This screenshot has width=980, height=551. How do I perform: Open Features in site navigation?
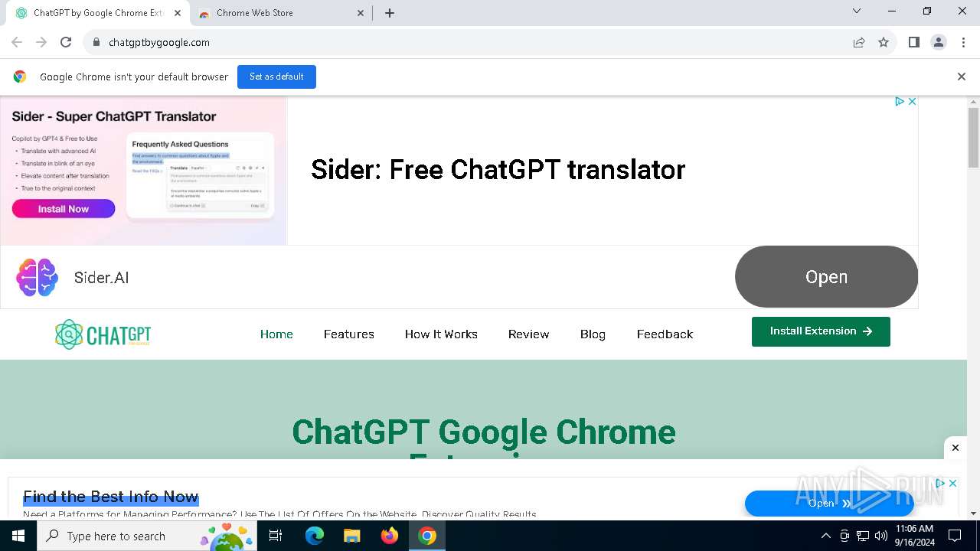click(x=348, y=334)
